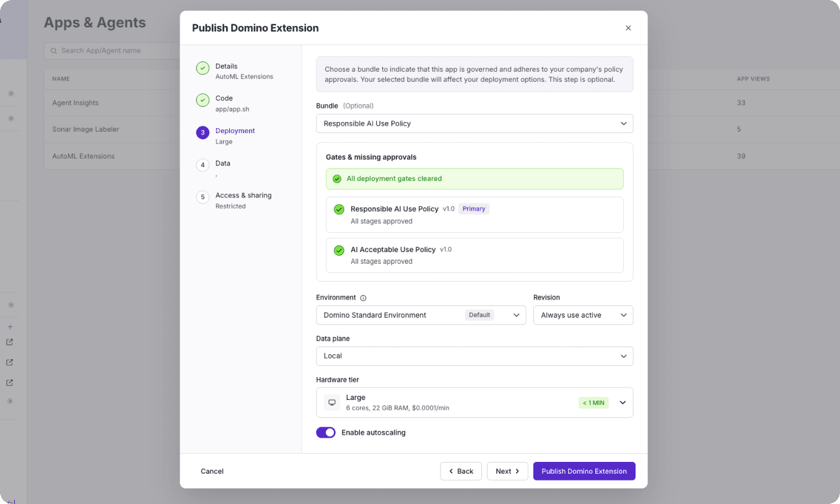This screenshot has width=840, height=504.
Task: Go to the Data step
Action: point(213,168)
